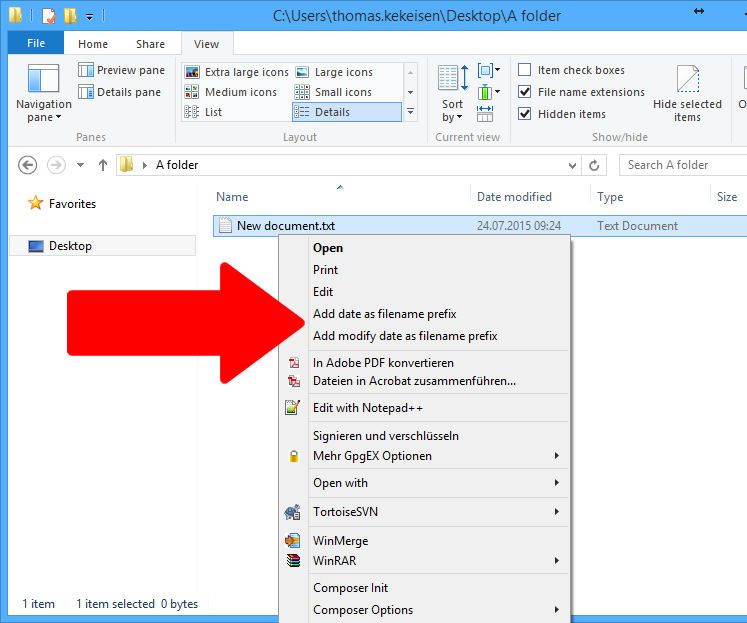The width and height of the screenshot is (747, 623).
Task: Choose Signieren und verschlüsseln
Action: [385, 435]
